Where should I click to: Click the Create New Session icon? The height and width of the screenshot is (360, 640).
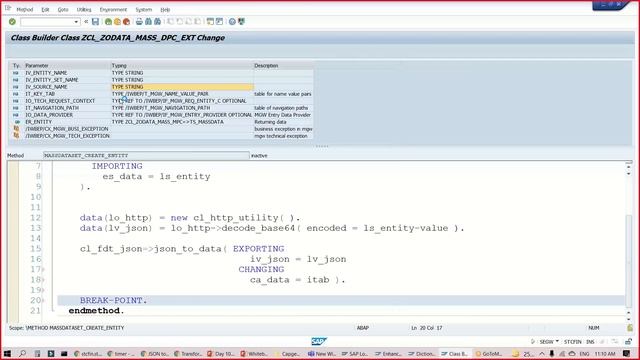(210, 22)
